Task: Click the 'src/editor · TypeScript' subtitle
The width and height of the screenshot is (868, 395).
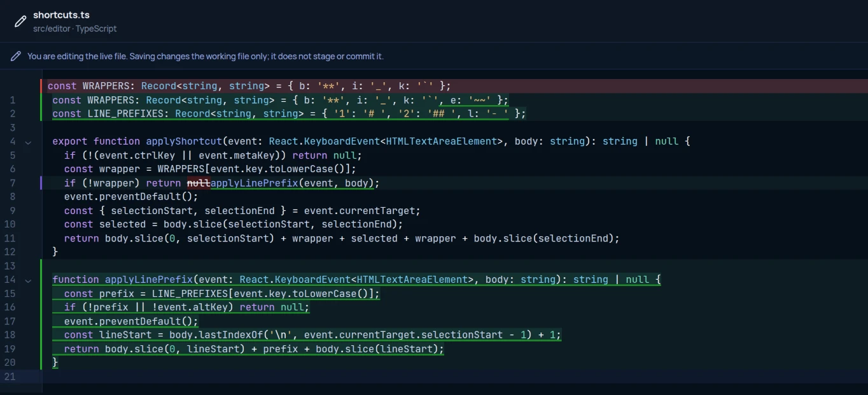Action: 75,29
